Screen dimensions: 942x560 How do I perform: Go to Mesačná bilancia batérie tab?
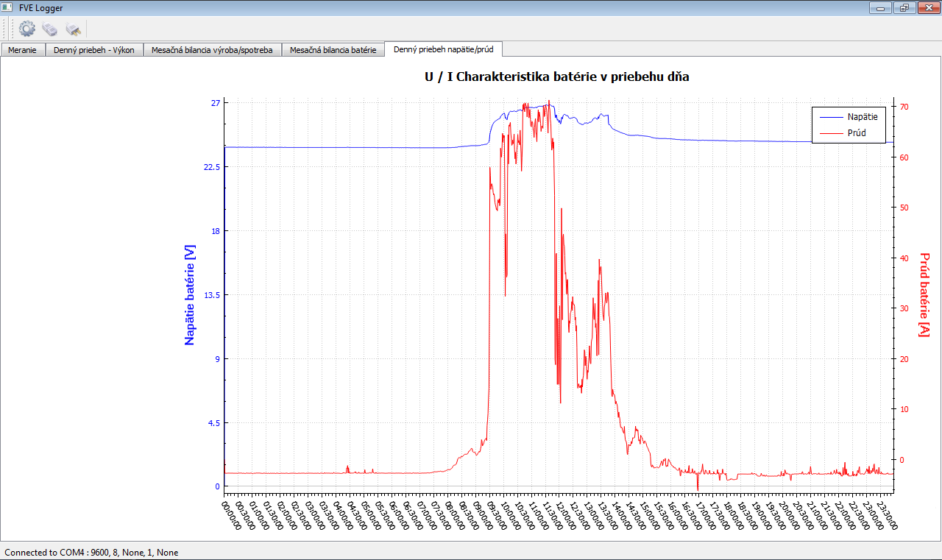(333, 50)
